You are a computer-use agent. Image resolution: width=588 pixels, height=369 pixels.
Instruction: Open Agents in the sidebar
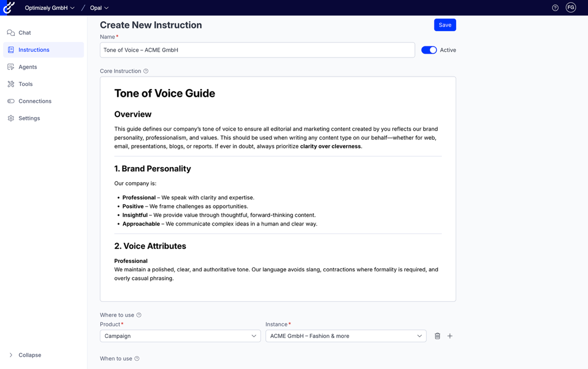pyautogui.click(x=28, y=67)
